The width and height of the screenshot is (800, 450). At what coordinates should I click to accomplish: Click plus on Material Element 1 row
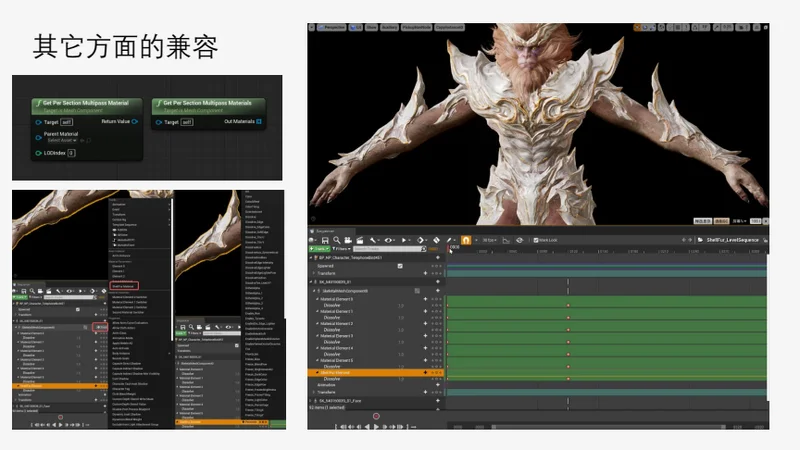click(426, 311)
